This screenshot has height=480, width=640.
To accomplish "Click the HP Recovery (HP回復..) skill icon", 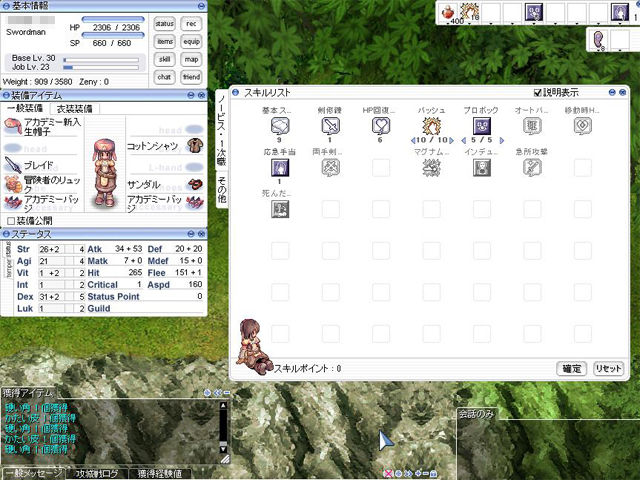I will tap(381, 126).
